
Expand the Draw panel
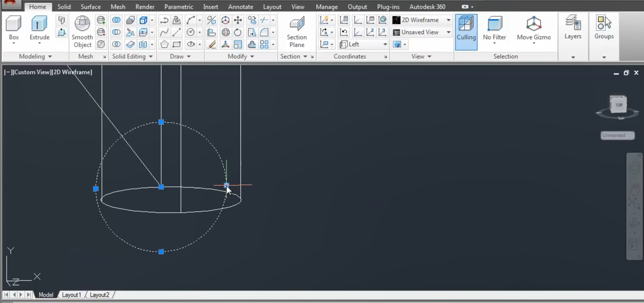pyautogui.click(x=180, y=56)
